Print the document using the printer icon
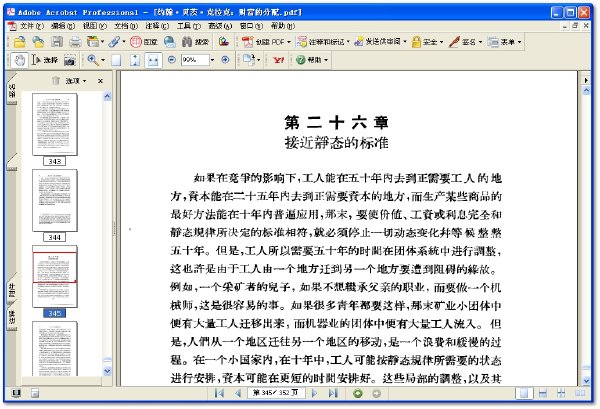Image resolution: width=600 pixels, height=409 pixels. (x=75, y=41)
